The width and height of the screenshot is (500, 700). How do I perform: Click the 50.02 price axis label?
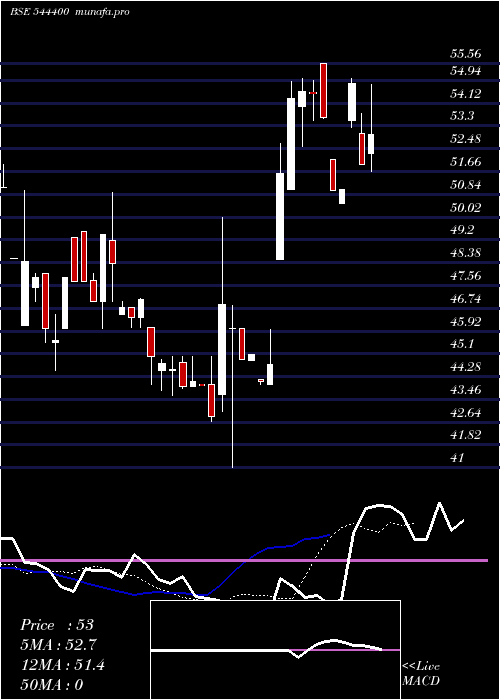pos(466,207)
